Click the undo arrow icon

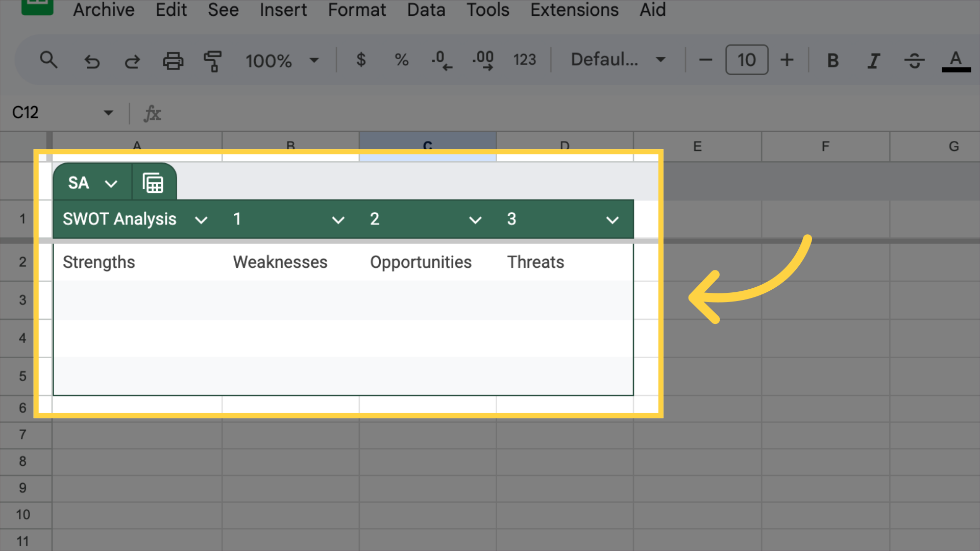click(x=92, y=61)
